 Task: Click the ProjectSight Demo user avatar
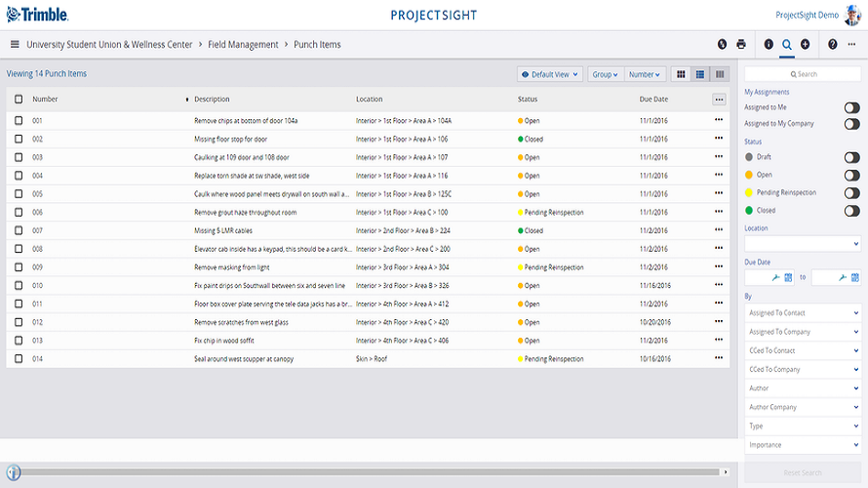pos(852,15)
